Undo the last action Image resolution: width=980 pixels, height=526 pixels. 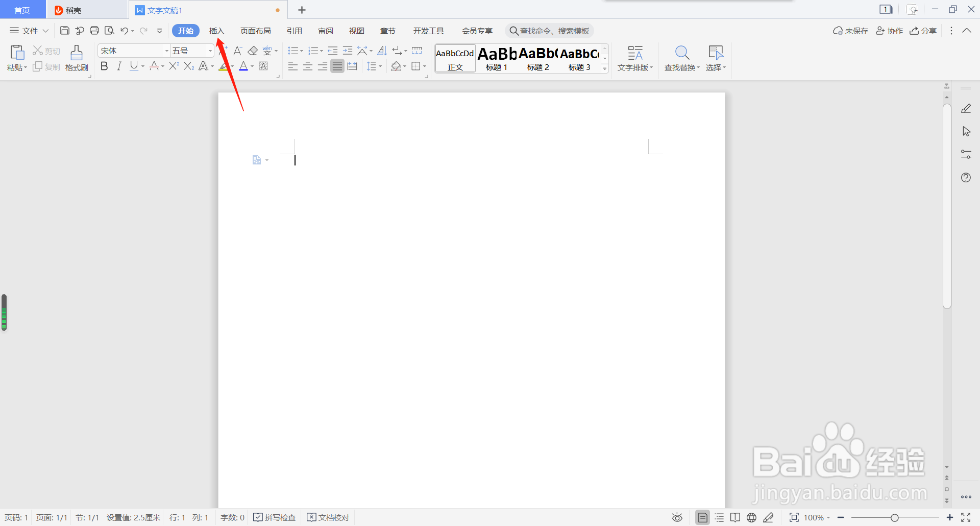[x=124, y=31]
